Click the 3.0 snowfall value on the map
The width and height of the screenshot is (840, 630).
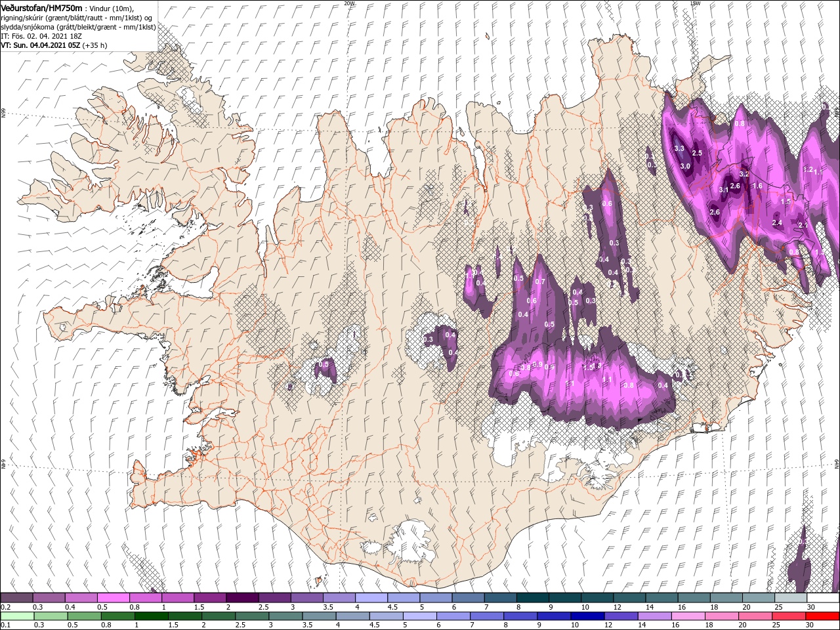685,166
